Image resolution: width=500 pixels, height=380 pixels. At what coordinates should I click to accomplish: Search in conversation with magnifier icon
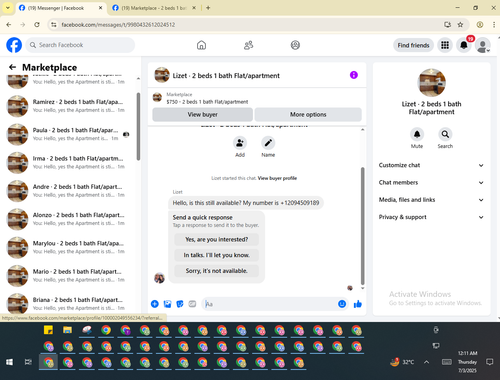pos(445,134)
